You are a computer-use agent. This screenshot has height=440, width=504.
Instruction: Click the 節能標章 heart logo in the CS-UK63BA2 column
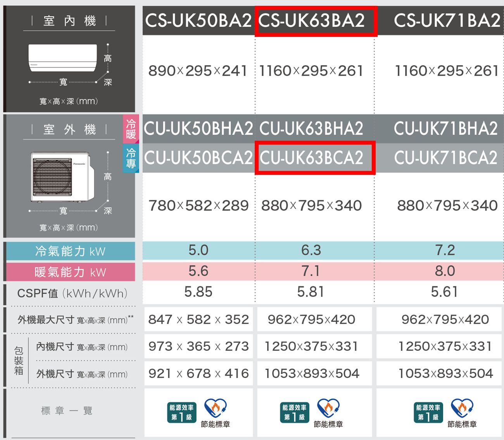pos(328,409)
